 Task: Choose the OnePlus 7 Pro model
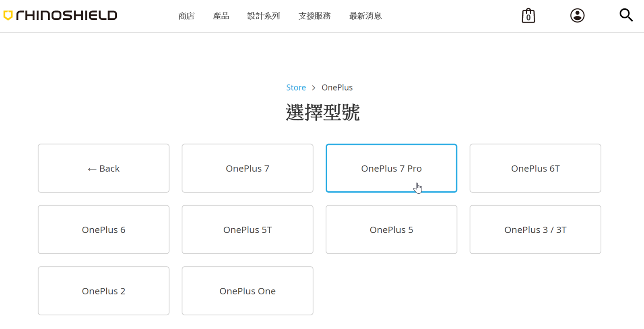[x=391, y=168]
